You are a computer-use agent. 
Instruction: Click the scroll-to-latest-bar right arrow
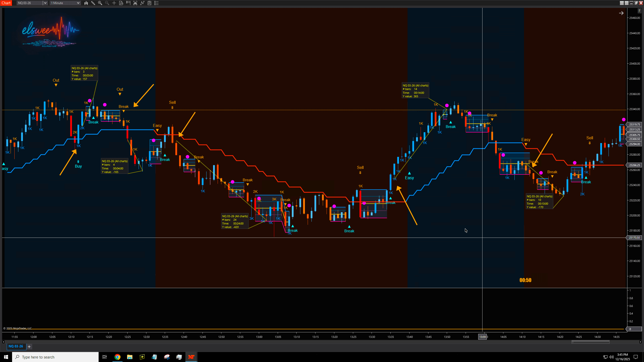(621, 13)
